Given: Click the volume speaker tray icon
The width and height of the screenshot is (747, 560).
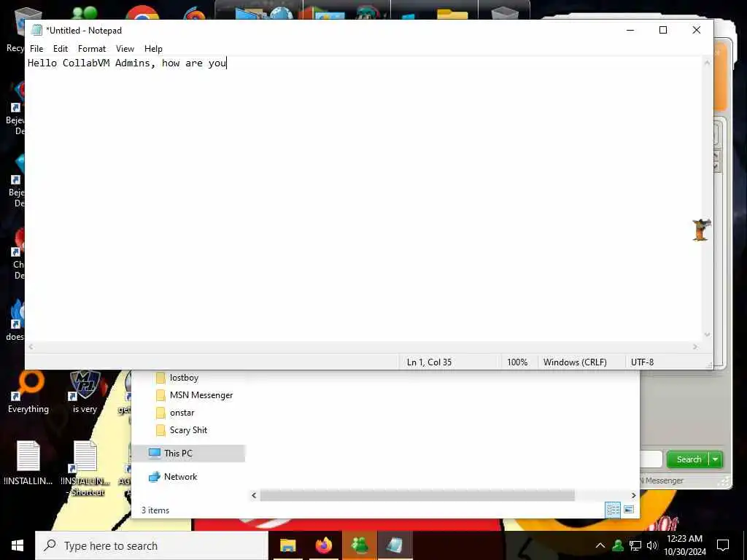Looking at the screenshot, I should click(651, 545).
